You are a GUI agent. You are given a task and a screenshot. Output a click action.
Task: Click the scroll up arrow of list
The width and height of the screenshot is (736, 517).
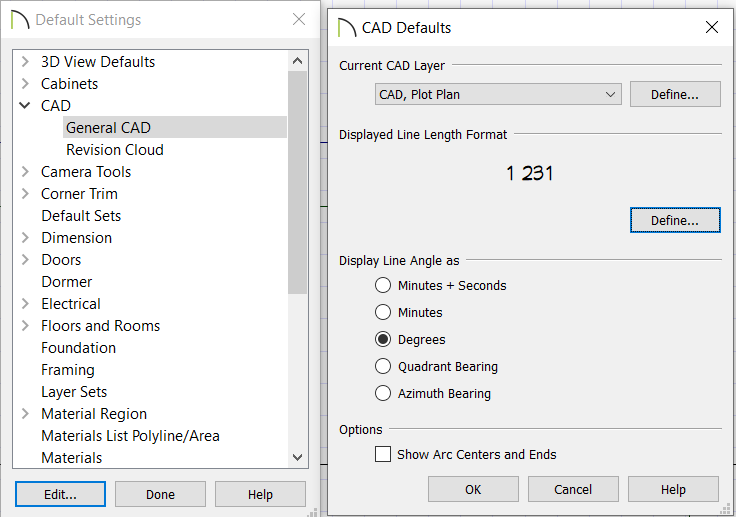tap(298, 61)
